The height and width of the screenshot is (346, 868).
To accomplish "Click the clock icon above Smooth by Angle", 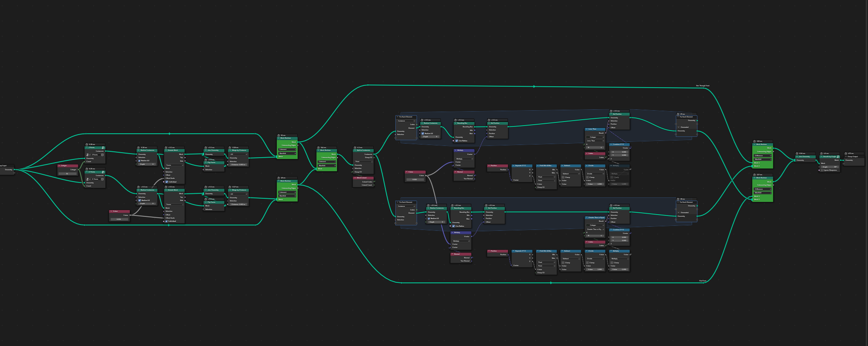I will click(822, 153).
